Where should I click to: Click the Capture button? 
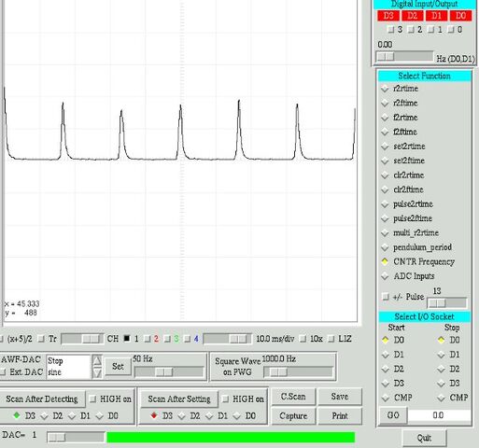[x=293, y=416]
